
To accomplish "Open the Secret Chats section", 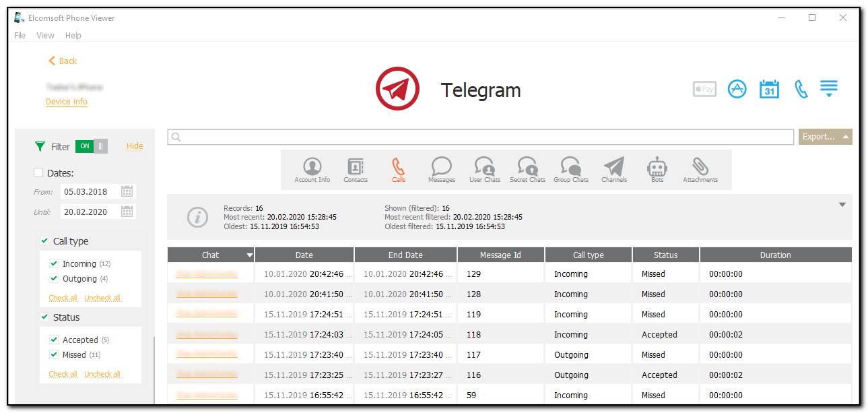I will coord(527,169).
